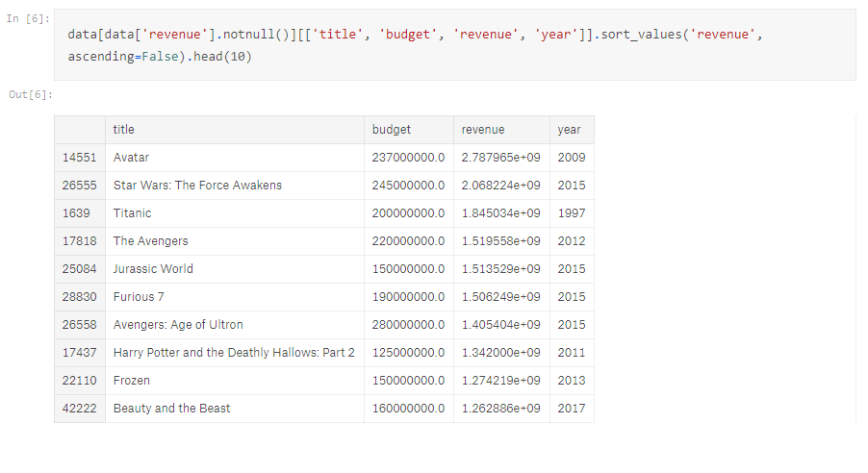Click revenue 1.342000e+09 value
Image resolution: width=868 pixels, height=473 pixels.
click(502, 353)
